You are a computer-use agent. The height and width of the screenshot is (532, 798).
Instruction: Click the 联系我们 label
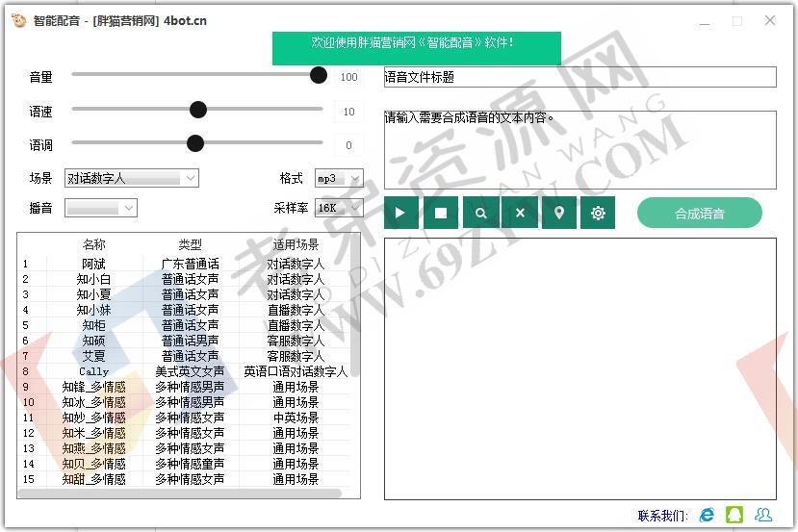(x=662, y=516)
